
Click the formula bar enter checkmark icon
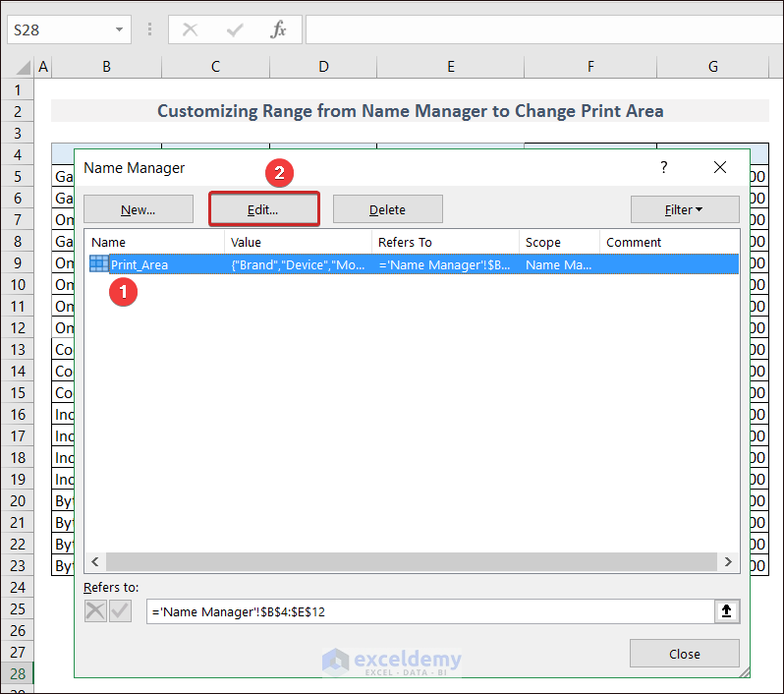235,29
